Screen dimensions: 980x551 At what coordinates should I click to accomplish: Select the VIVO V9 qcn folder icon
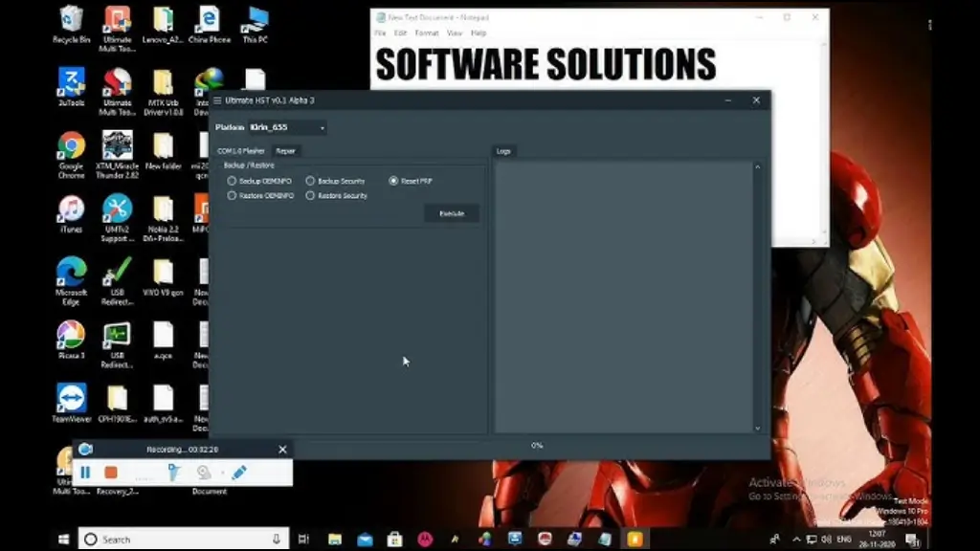pyautogui.click(x=163, y=277)
